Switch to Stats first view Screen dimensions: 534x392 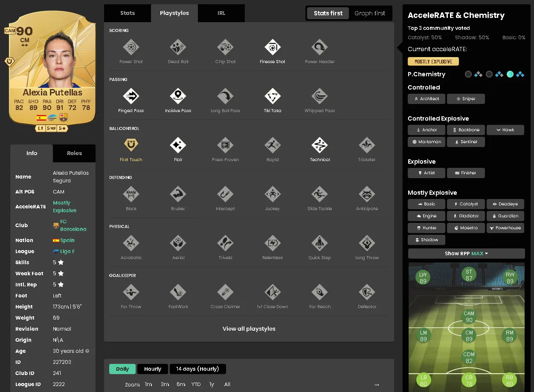pyautogui.click(x=328, y=13)
